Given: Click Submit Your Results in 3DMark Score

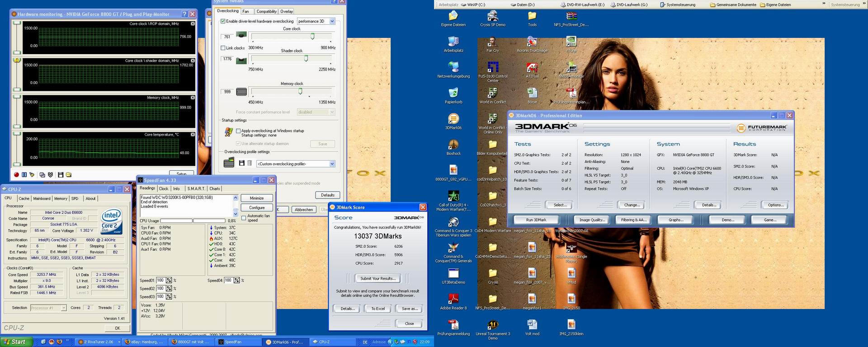Looking at the screenshot, I should coord(378,278).
